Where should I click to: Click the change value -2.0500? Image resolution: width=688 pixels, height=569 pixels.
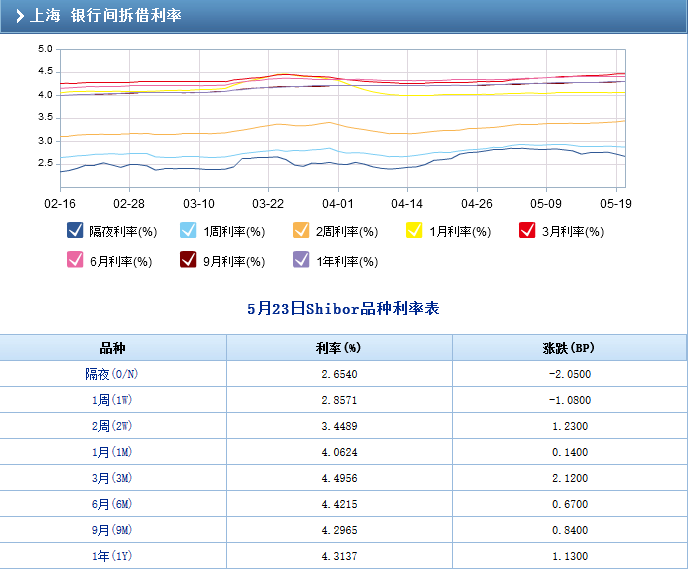pos(570,374)
